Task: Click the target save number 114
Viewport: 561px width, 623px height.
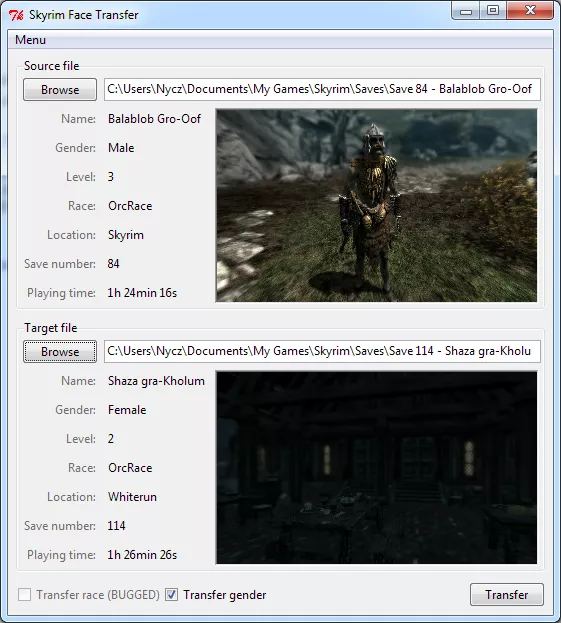Action: click(116, 526)
